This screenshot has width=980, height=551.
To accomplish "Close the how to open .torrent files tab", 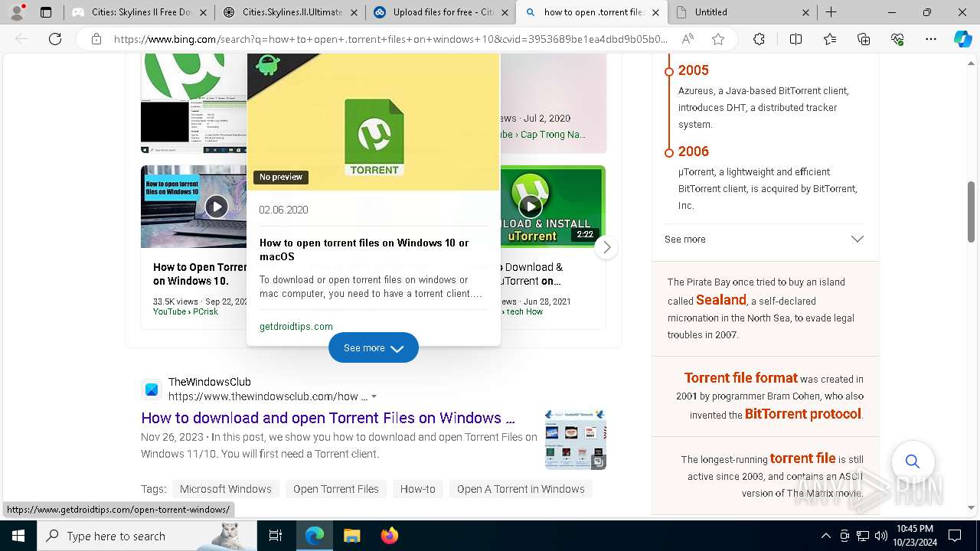I will (x=655, y=12).
